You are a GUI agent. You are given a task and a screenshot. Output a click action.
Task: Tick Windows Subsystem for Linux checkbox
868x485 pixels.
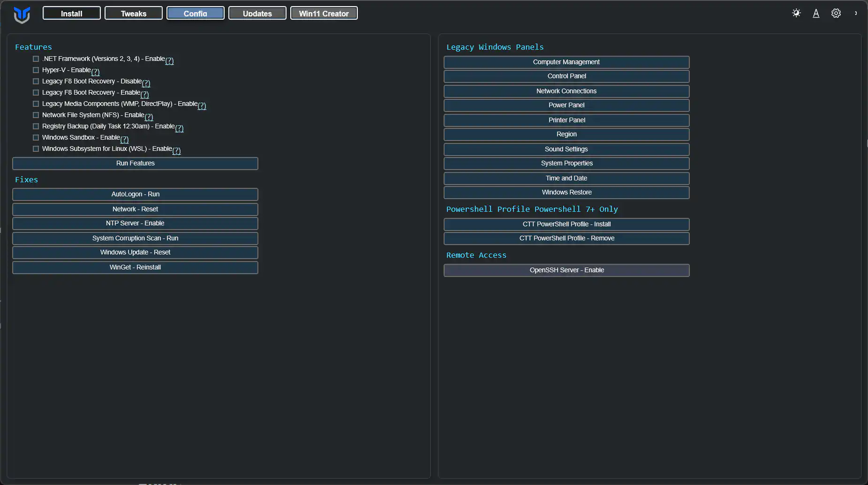pos(36,149)
